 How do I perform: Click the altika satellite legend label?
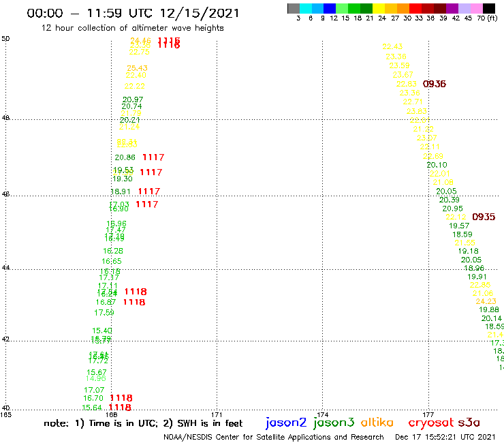click(x=377, y=423)
